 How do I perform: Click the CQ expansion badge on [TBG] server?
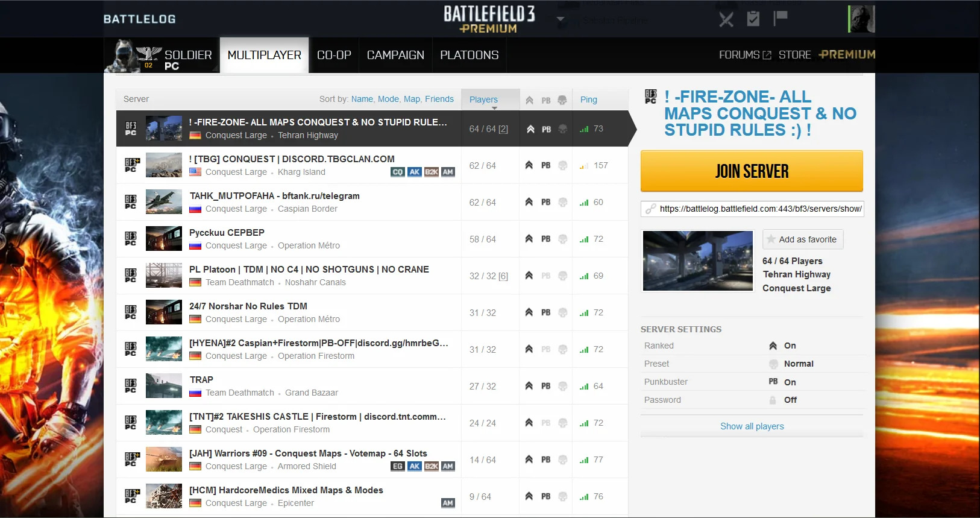[x=398, y=172]
